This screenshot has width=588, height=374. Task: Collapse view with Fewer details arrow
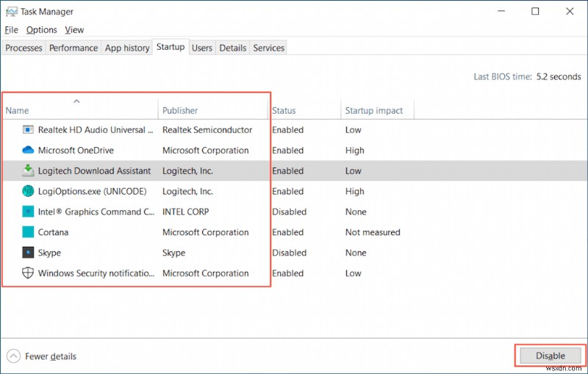coord(13,356)
